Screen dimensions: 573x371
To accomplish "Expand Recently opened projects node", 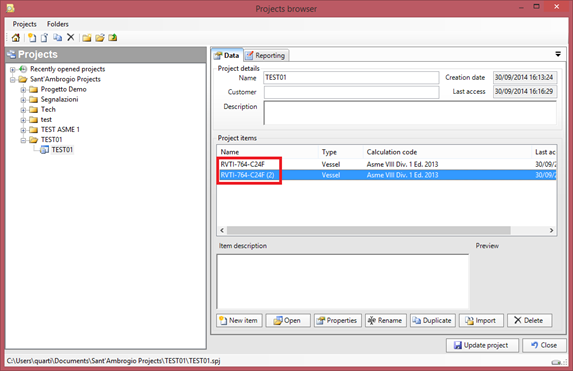I will pos(13,69).
